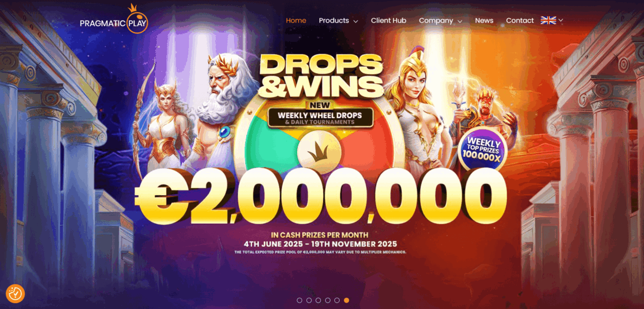Select the second carousel slide dot
The width and height of the screenshot is (644, 309).
tap(309, 300)
